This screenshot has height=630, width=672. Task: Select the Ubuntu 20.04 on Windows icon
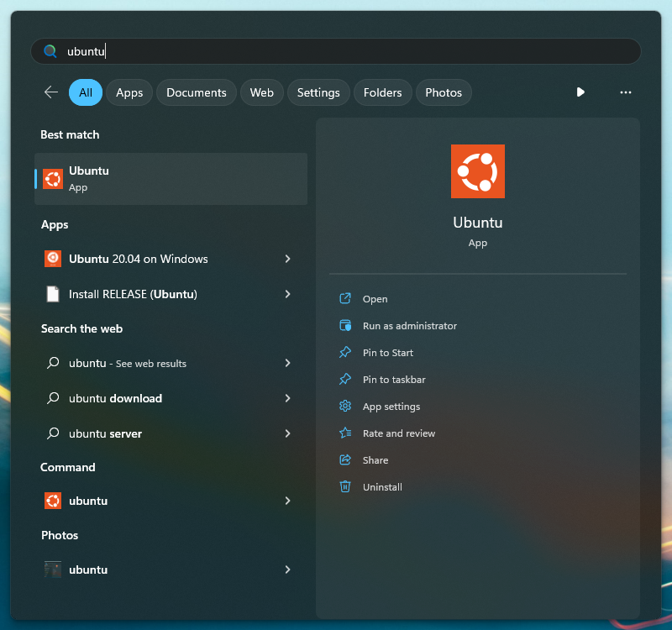[x=53, y=259]
